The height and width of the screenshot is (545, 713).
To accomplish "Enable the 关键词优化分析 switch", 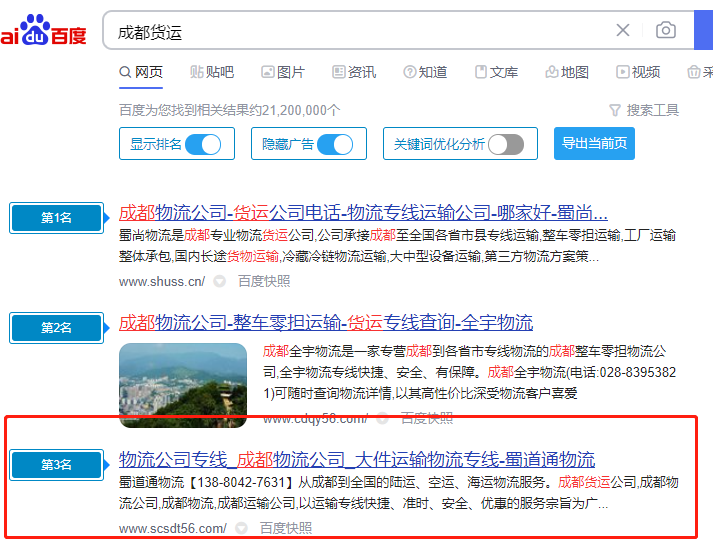I will [x=506, y=144].
